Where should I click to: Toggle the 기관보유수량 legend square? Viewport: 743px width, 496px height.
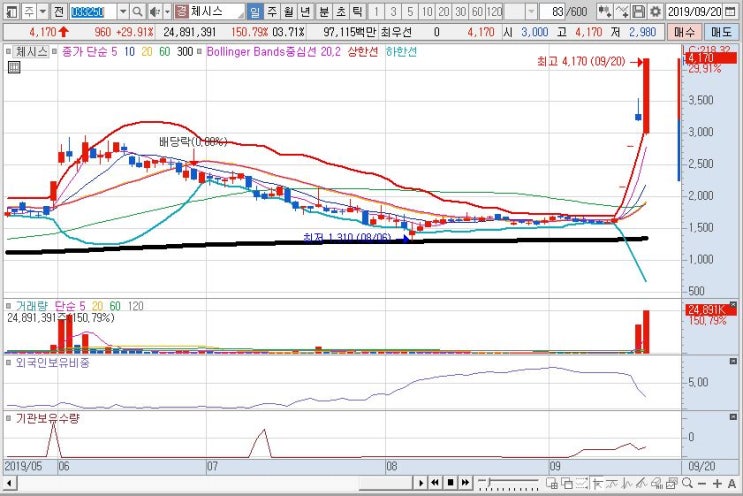pyautogui.click(x=9, y=418)
